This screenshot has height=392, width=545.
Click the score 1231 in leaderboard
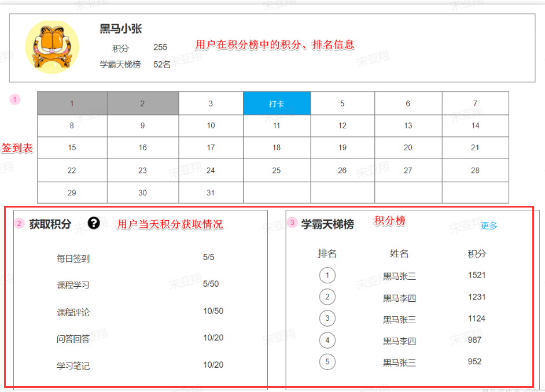coord(477,297)
